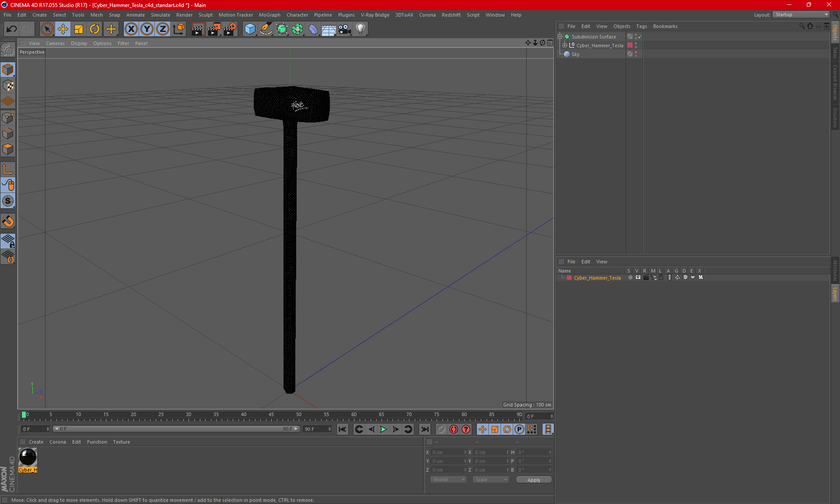This screenshot has height=504, width=840.
Task: Toggle Sky visibility dots
Action: click(636, 54)
